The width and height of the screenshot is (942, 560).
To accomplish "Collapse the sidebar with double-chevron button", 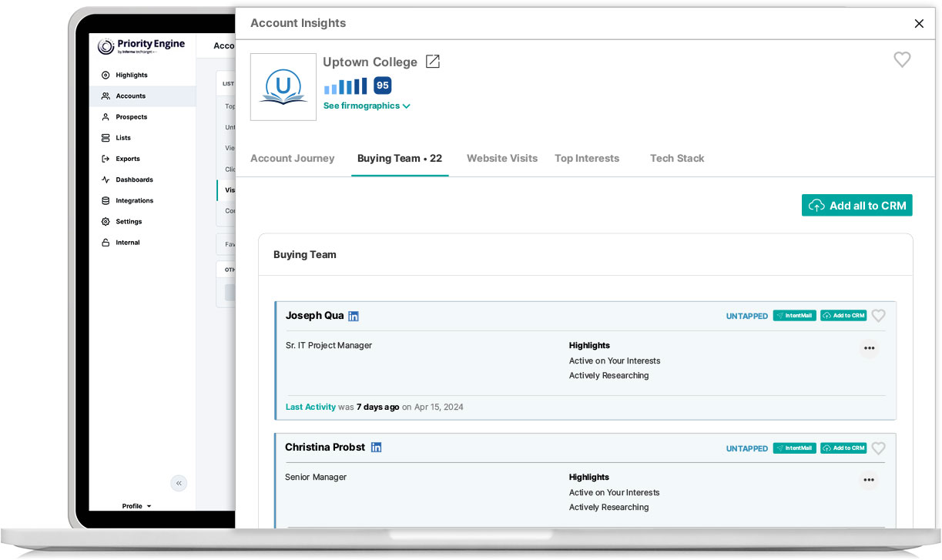I will tap(179, 483).
